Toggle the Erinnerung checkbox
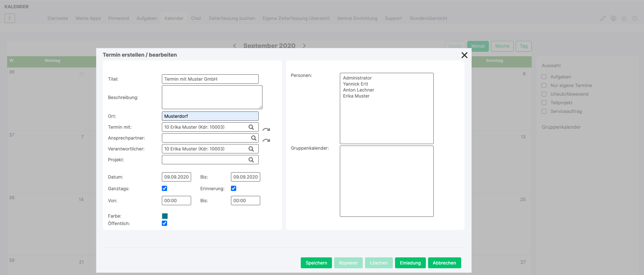The image size is (644, 275). click(x=234, y=188)
